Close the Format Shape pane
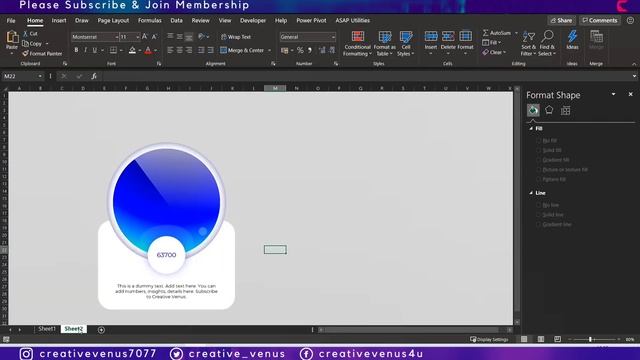This screenshot has height=360, width=640. (x=631, y=94)
